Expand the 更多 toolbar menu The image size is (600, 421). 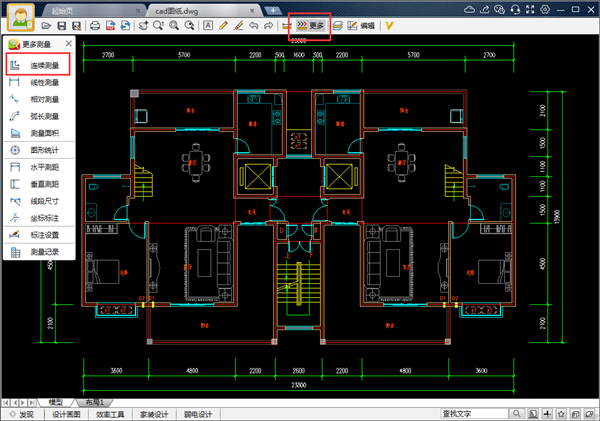coord(309,25)
